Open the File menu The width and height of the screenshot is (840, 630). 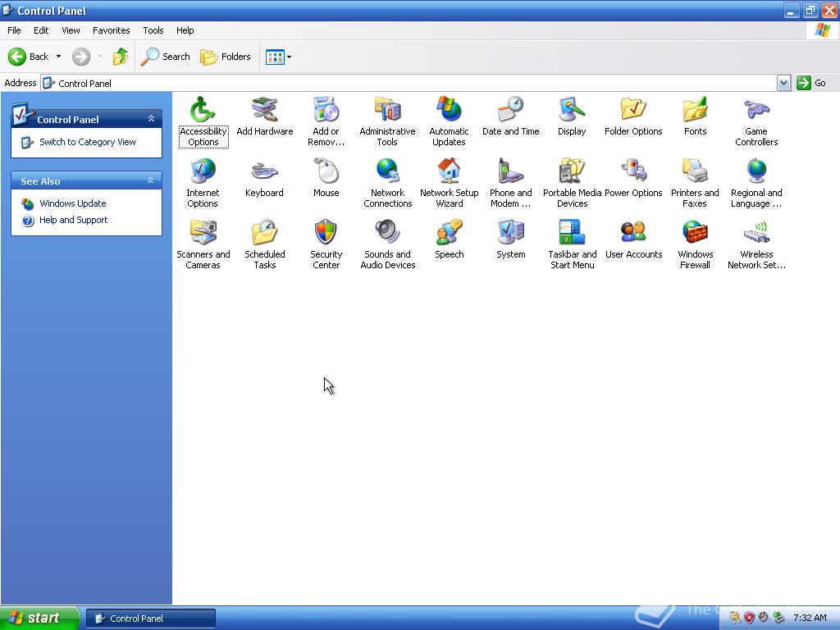coord(14,30)
